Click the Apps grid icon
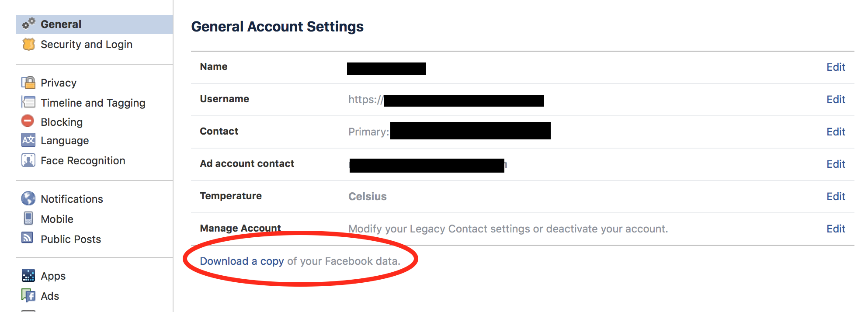The width and height of the screenshot is (868, 312). [28, 276]
